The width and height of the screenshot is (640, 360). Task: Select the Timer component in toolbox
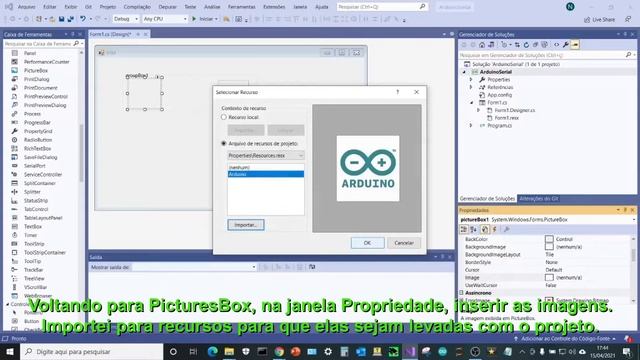tap(31, 235)
